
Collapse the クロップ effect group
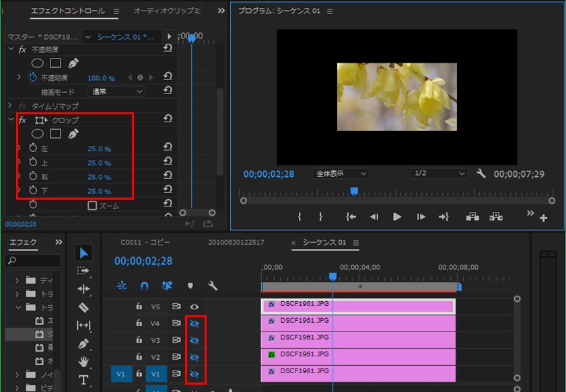(11, 120)
